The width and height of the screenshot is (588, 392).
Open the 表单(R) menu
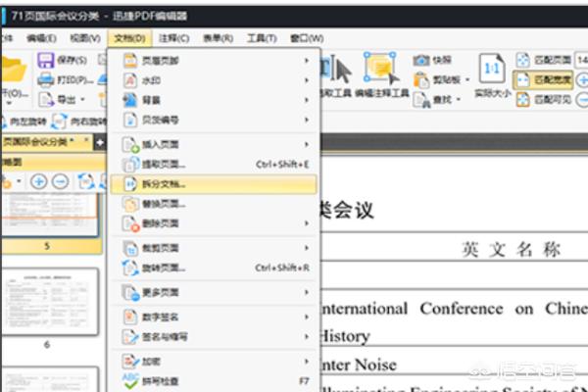tap(218, 38)
